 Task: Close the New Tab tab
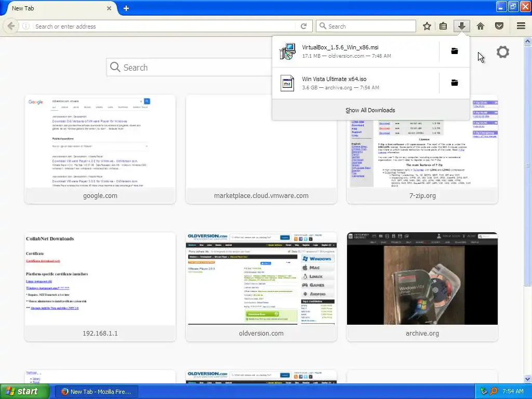(109, 8)
